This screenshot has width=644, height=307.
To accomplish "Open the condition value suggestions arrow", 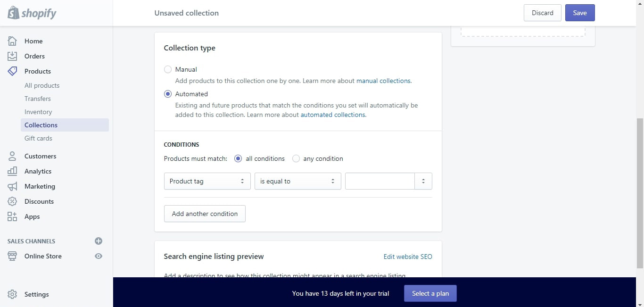I will tap(423, 181).
